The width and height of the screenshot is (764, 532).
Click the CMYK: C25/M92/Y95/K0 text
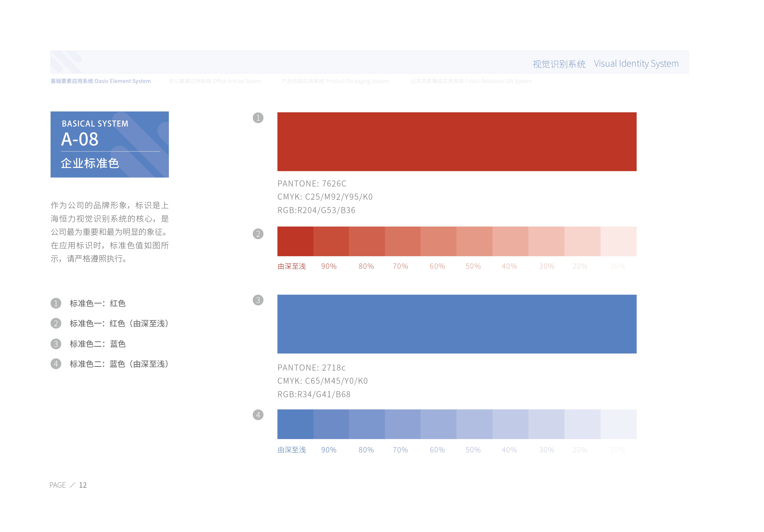pyautogui.click(x=325, y=197)
